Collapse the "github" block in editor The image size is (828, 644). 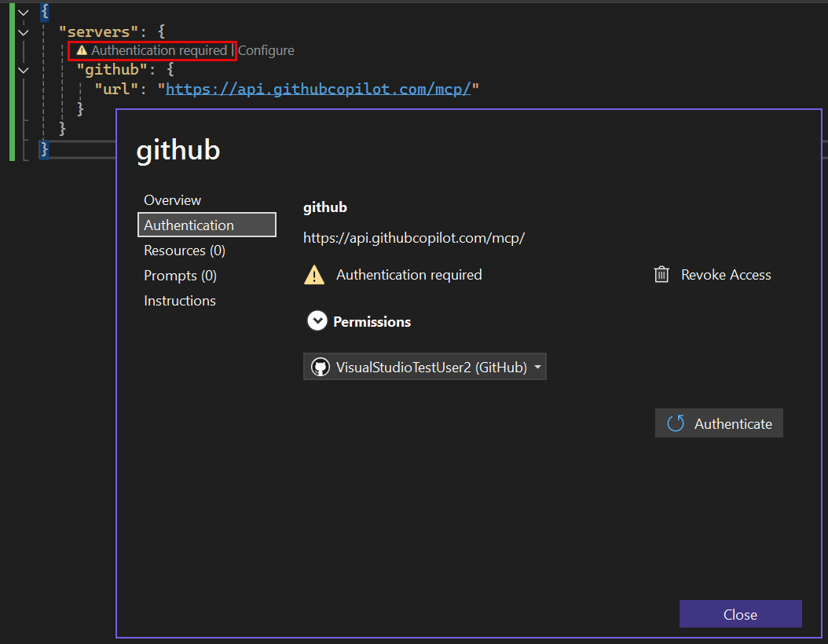click(x=24, y=70)
